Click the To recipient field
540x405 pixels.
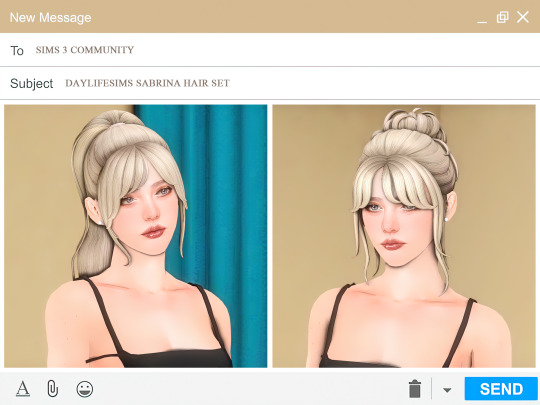(x=270, y=50)
